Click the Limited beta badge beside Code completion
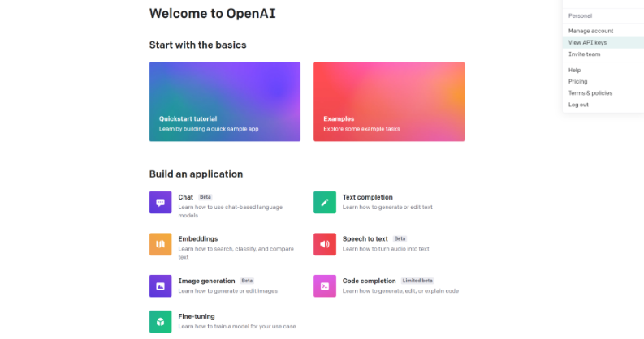The width and height of the screenshot is (644, 339). coord(417,281)
